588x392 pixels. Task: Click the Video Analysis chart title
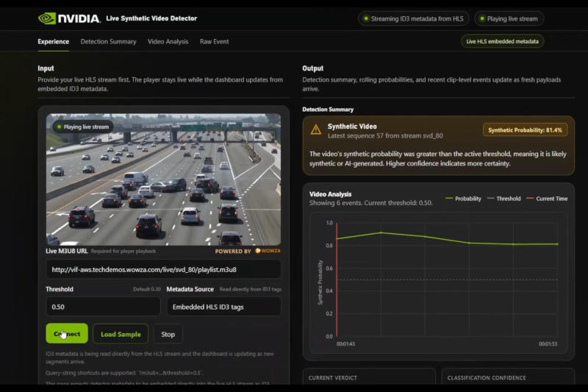click(330, 194)
